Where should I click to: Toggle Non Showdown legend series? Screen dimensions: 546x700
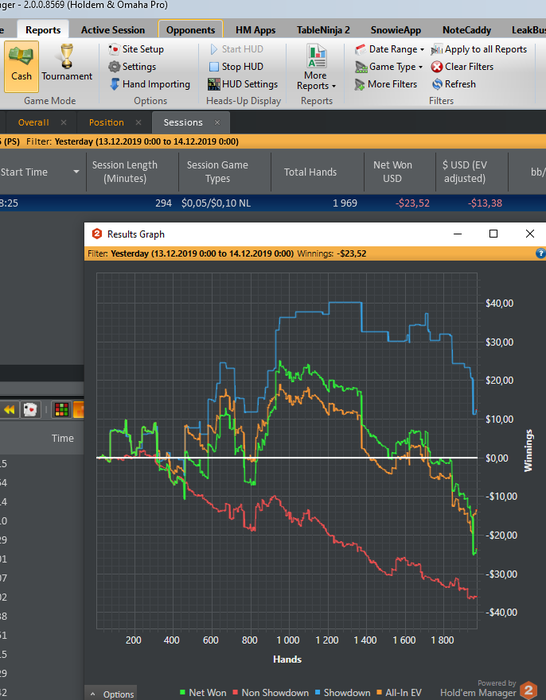coord(271,692)
